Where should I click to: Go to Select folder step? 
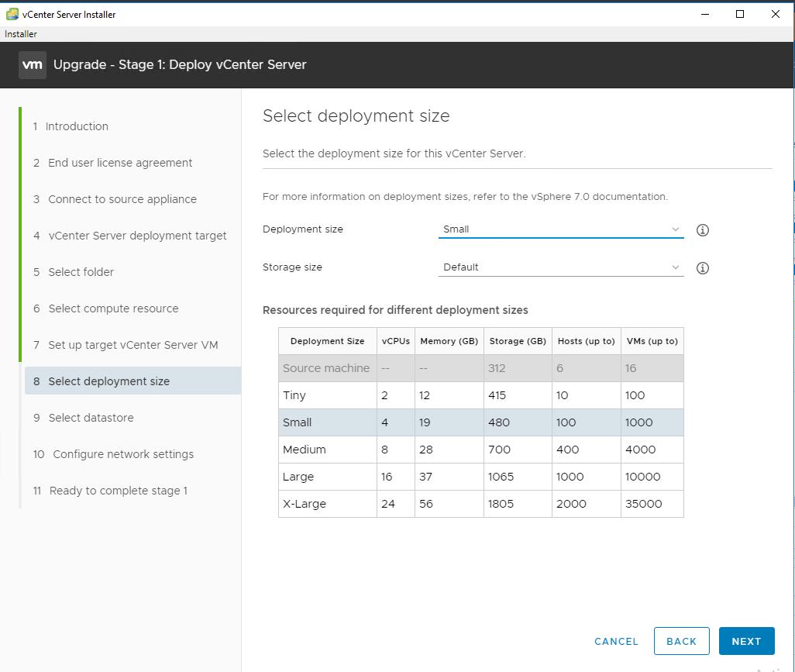(74, 272)
